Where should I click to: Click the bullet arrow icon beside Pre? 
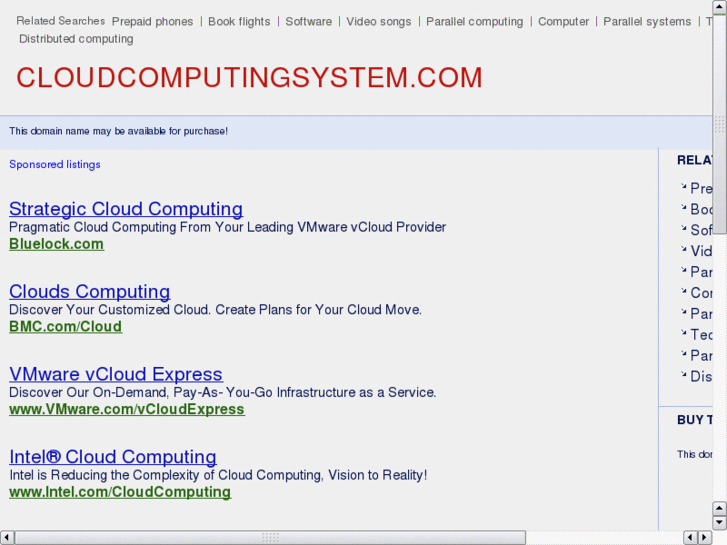click(x=683, y=186)
